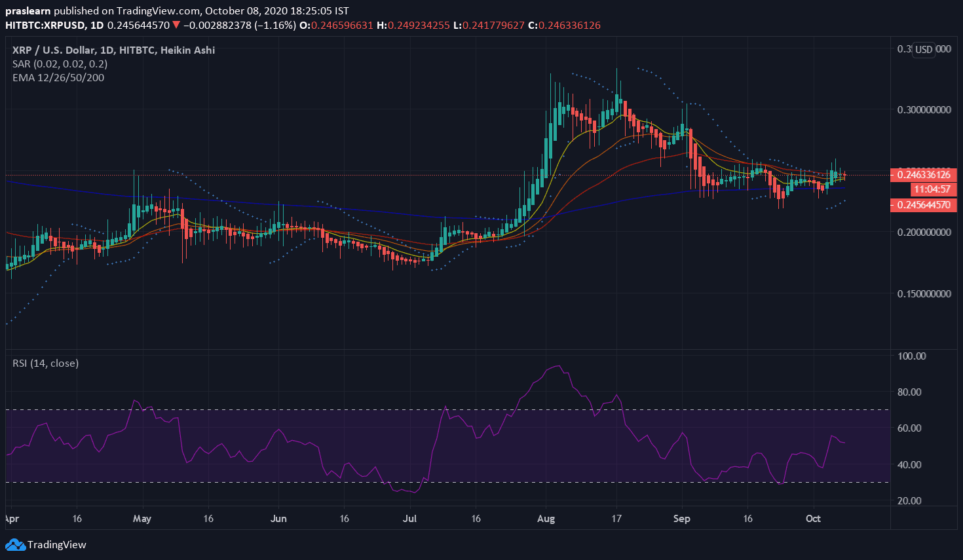
Task: Click the 0.150000000 price scale label
Action: [924, 293]
